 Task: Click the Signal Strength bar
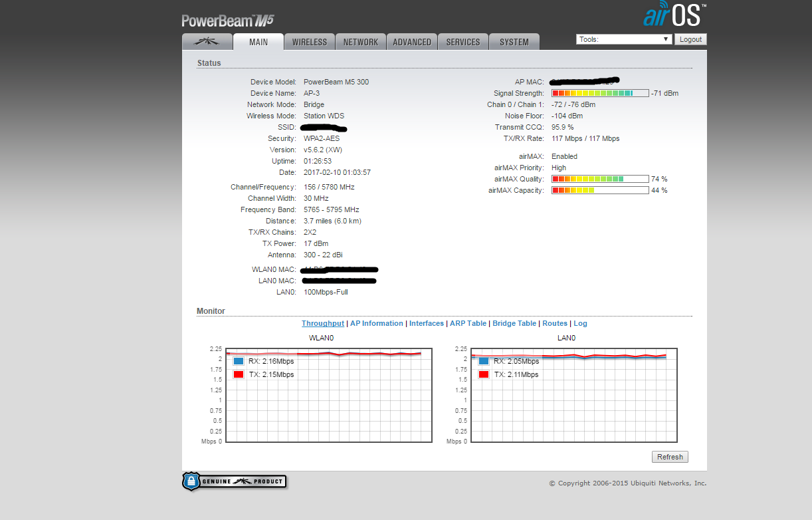pyautogui.click(x=600, y=93)
